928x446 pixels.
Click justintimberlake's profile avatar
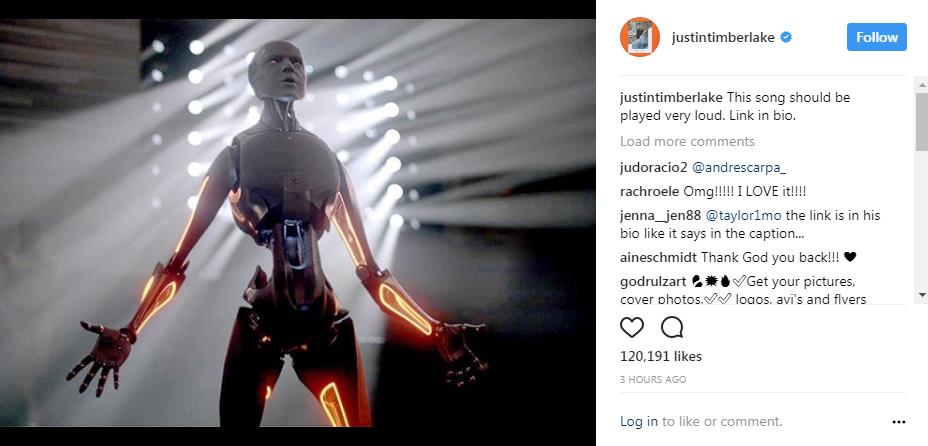(640, 37)
